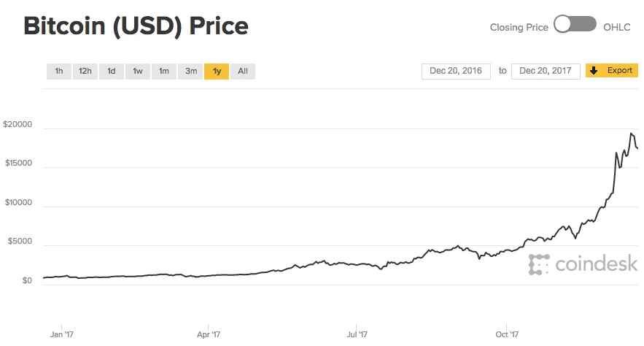The height and width of the screenshot is (346, 644).
Task: Click the coindesk watermark text
Action: (596, 264)
